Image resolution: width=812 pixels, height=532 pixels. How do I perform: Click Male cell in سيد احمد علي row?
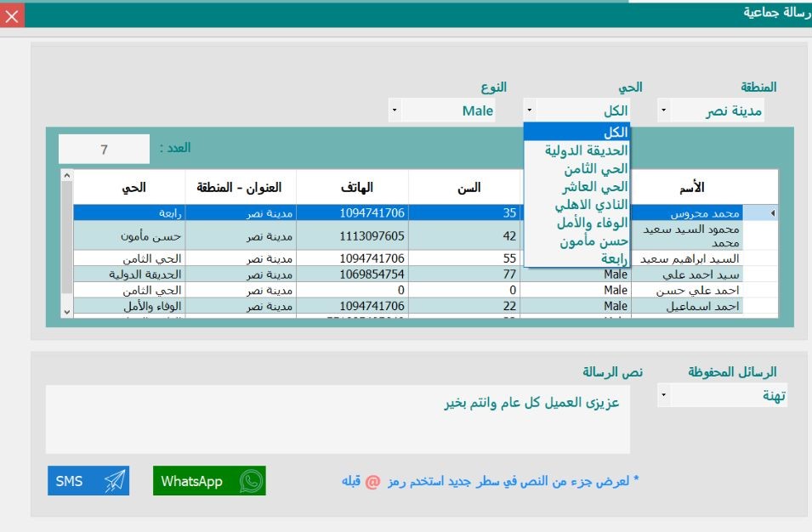(576, 274)
